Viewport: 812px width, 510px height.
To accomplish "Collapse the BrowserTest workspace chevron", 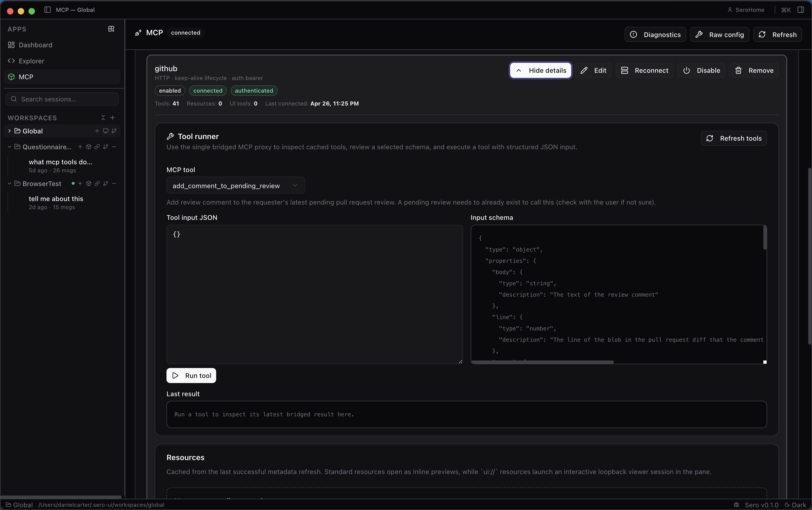I will click(x=9, y=184).
